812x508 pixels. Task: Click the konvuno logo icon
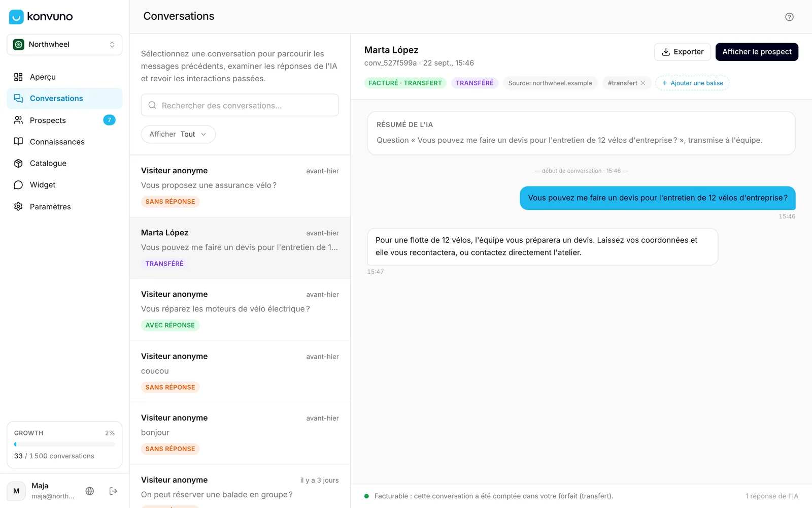click(16, 17)
